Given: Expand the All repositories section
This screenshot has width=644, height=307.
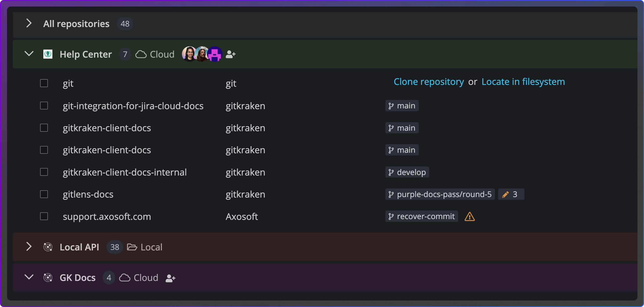Looking at the screenshot, I should (29, 24).
